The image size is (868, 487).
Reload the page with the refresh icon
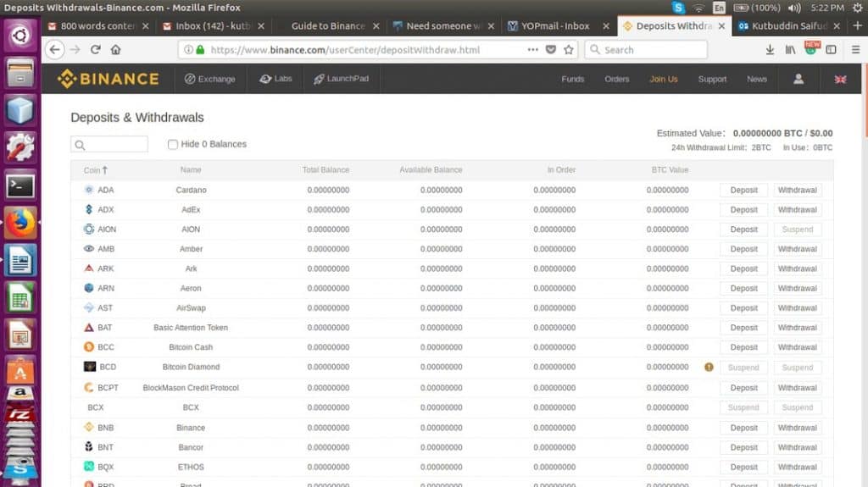coord(95,50)
